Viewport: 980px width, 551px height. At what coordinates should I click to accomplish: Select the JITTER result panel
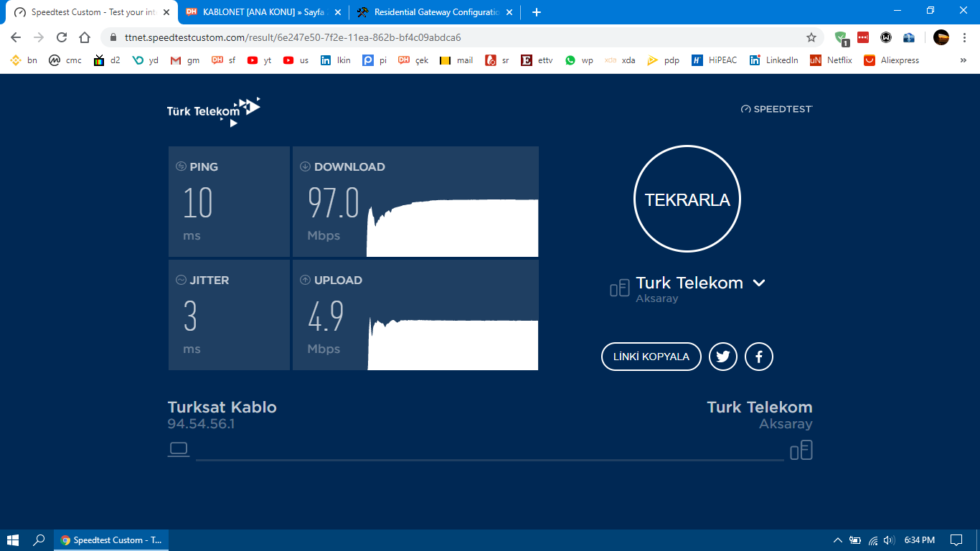tap(229, 315)
